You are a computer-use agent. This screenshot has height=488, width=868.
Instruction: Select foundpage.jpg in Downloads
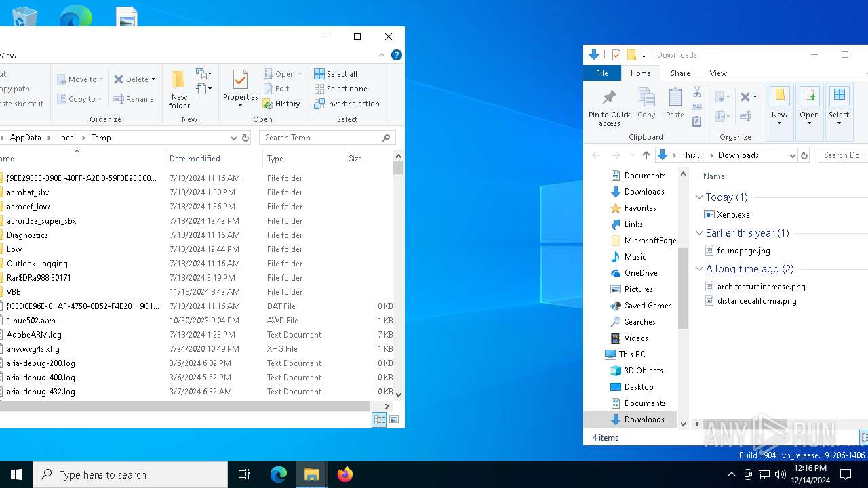[x=738, y=251]
